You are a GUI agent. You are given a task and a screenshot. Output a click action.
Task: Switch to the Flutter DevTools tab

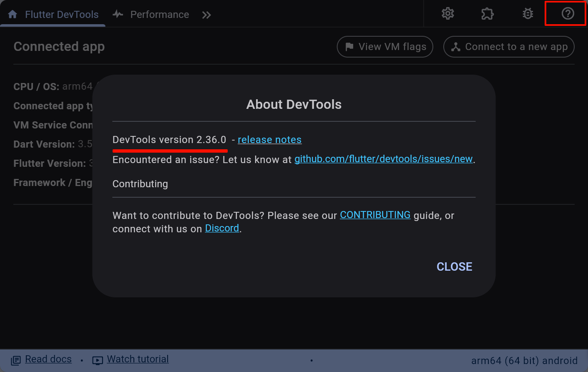click(x=53, y=15)
